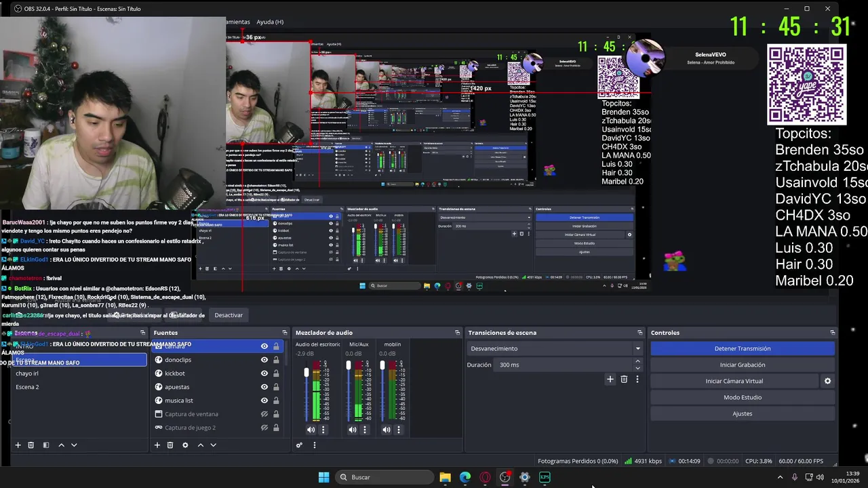Enable Modo Estudio
The height and width of the screenshot is (488, 868).
coord(743,397)
